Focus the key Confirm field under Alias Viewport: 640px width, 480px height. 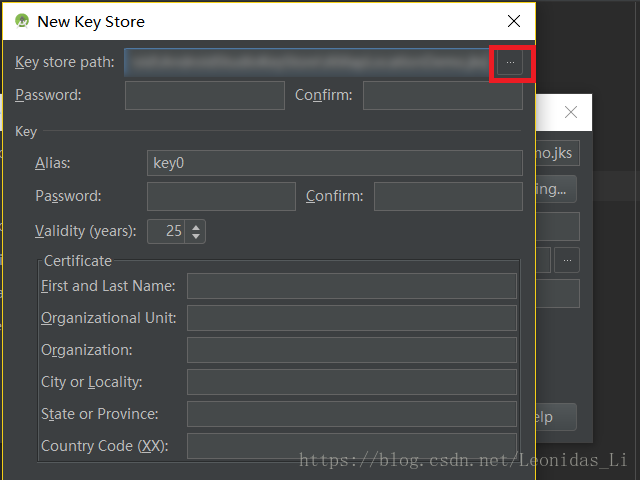[448, 196]
